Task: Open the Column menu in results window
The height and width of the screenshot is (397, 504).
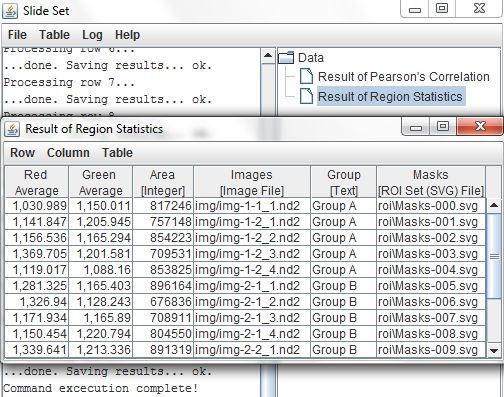Action: pyautogui.click(x=68, y=153)
